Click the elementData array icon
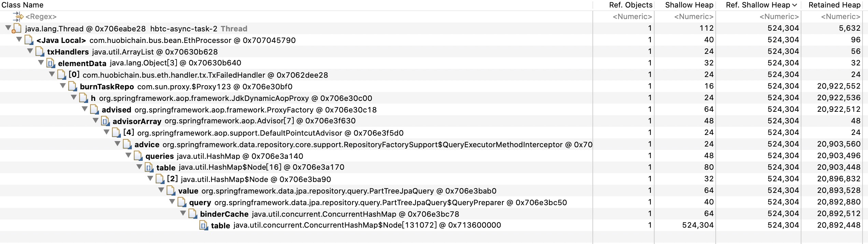The width and height of the screenshot is (868, 244). click(51, 63)
